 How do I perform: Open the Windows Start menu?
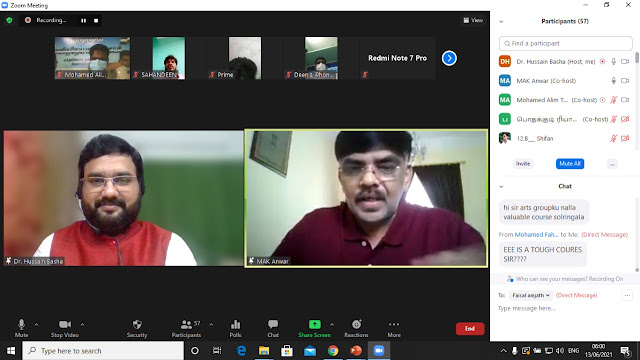[11, 351]
